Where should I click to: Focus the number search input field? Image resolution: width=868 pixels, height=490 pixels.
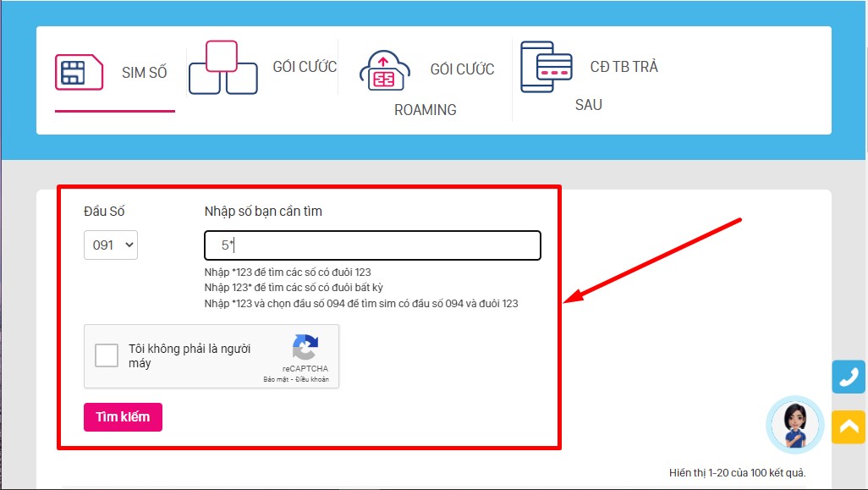click(372, 245)
